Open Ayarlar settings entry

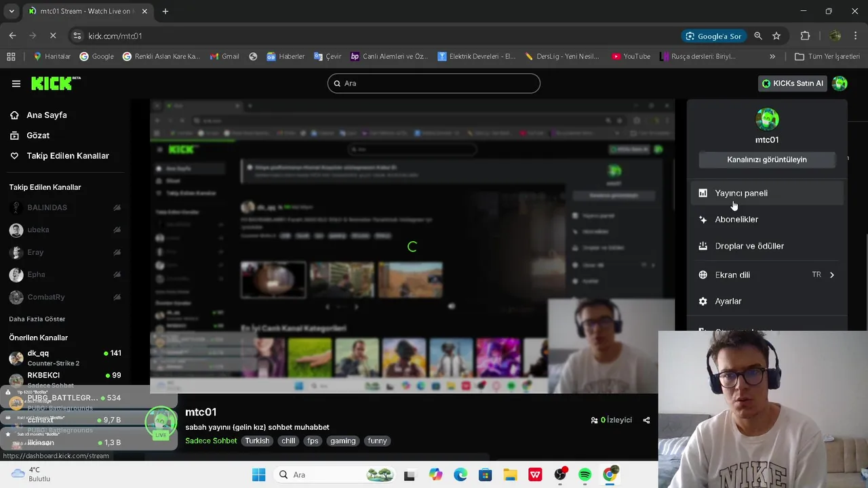(767, 301)
